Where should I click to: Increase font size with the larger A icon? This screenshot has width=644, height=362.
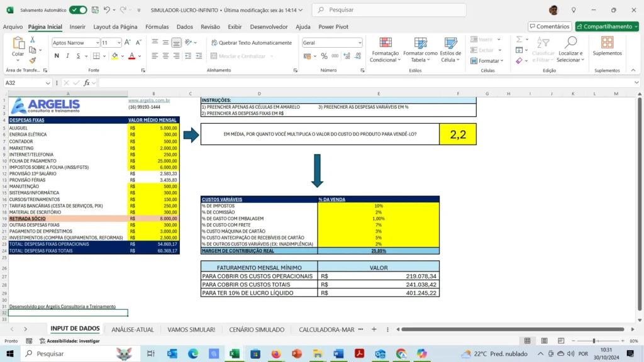click(128, 42)
